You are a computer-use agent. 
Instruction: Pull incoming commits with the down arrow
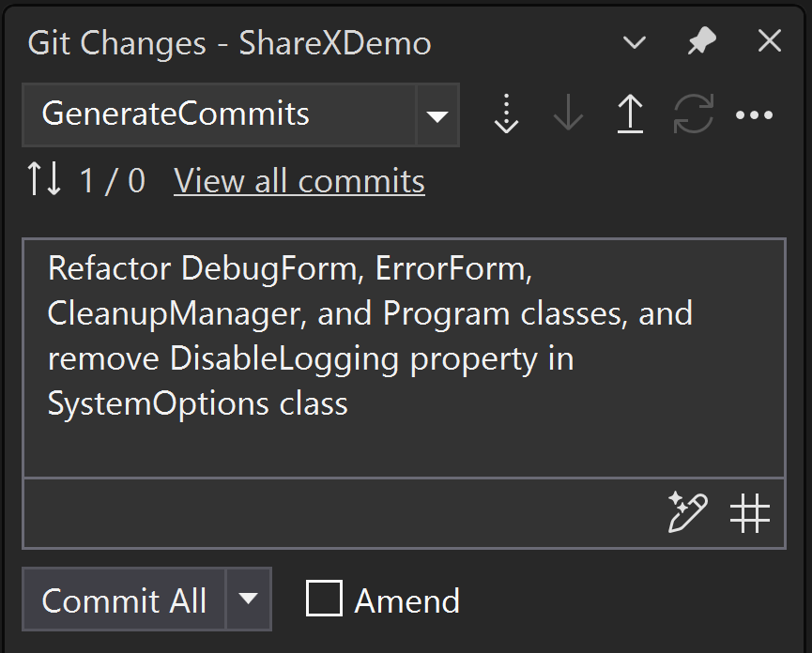[x=567, y=114]
